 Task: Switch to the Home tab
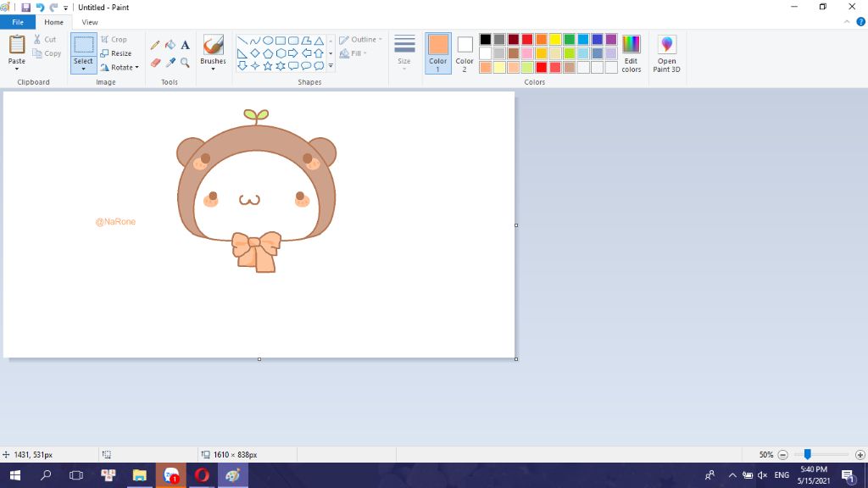point(53,22)
